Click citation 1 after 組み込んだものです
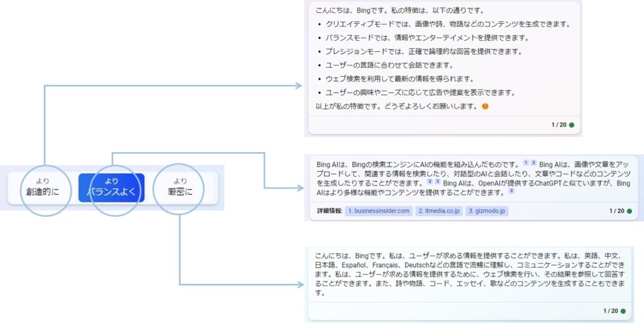The width and height of the screenshot is (644, 323). pos(526,163)
